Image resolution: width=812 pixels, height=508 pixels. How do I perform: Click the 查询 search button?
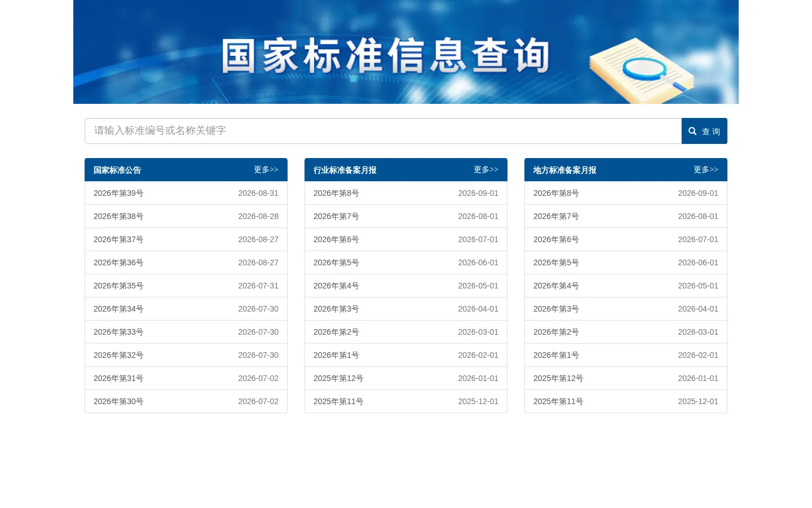(704, 131)
